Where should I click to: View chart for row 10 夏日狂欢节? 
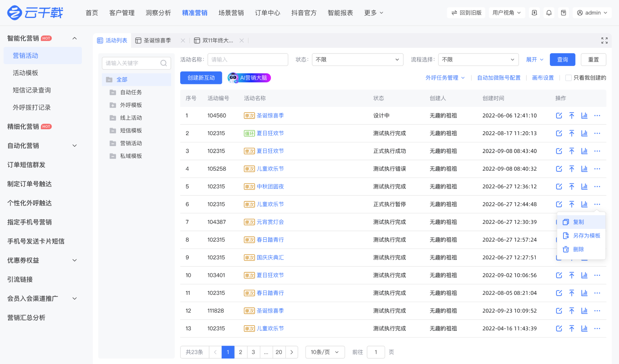click(584, 275)
